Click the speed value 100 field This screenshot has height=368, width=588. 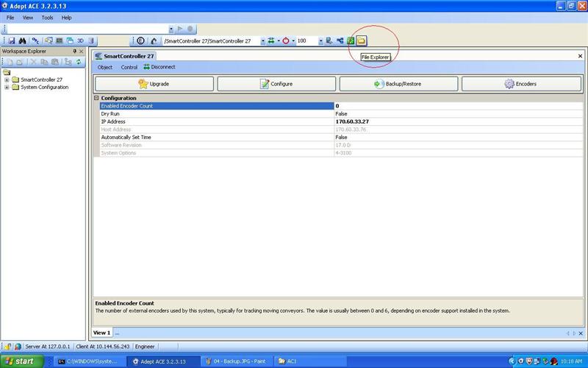[x=306, y=41]
